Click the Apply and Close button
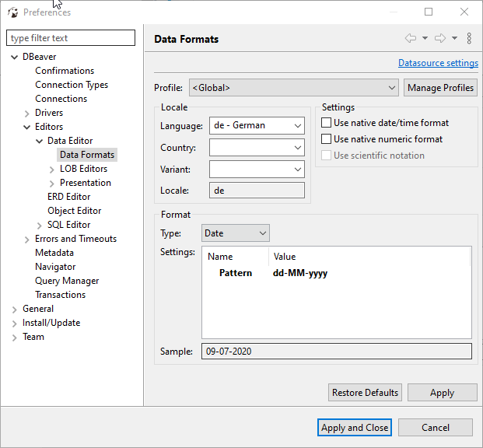 click(355, 427)
